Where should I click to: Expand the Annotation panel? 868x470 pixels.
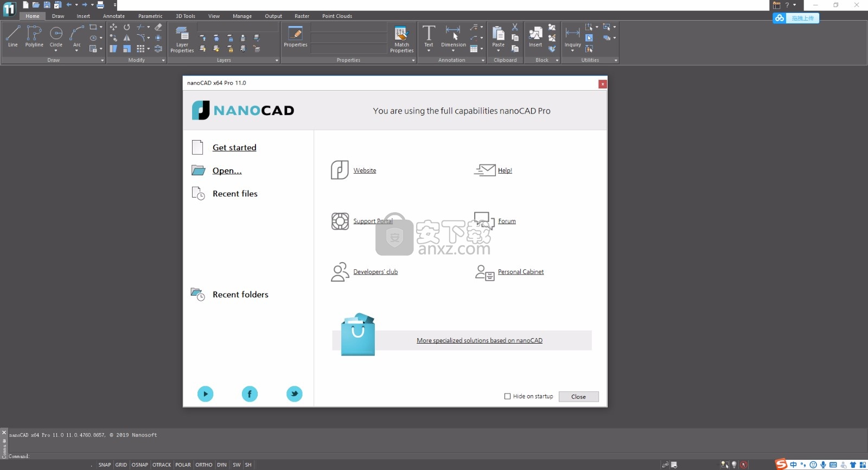coord(483,60)
